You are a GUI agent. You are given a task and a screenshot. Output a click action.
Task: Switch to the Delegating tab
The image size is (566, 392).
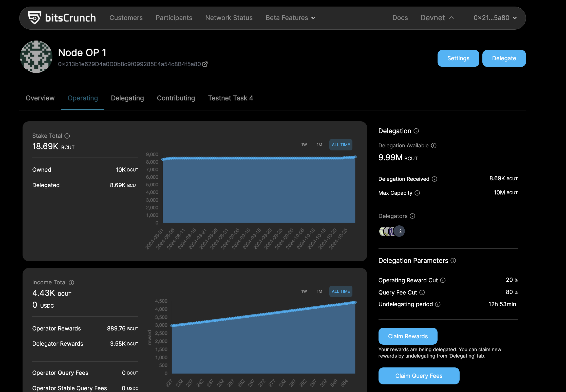click(127, 98)
